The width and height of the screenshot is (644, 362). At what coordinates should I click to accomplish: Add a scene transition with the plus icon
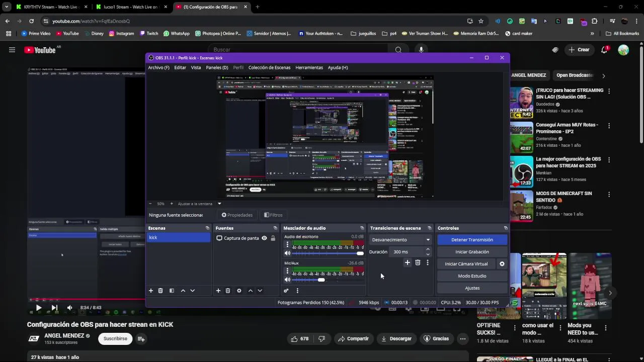point(408,262)
